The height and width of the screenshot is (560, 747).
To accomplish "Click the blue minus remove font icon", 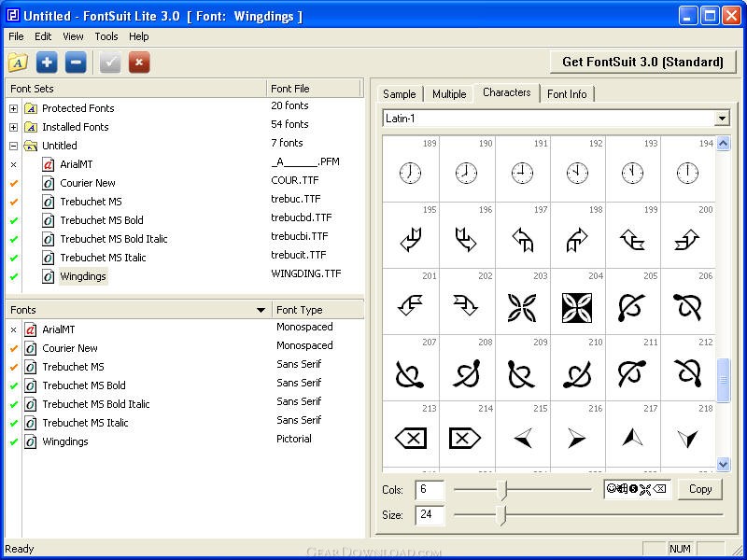I will [x=76, y=63].
